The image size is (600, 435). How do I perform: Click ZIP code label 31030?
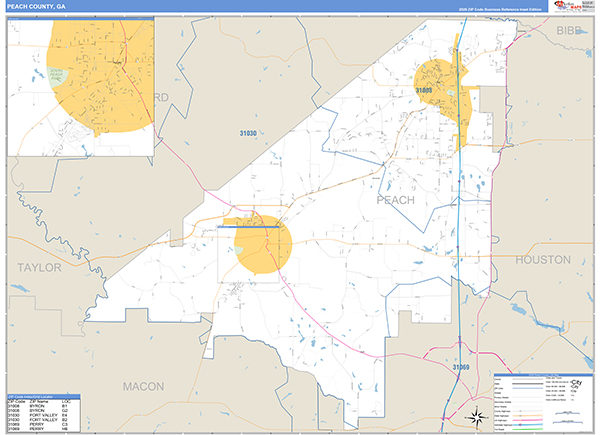click(248, 133)
